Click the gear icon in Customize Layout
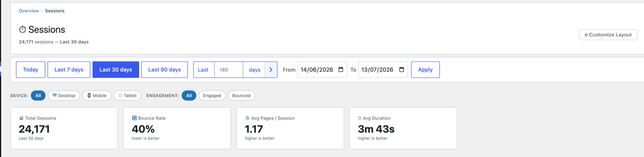Image resolution: width=644 pixels, height=157 pixels. (586, 35)
